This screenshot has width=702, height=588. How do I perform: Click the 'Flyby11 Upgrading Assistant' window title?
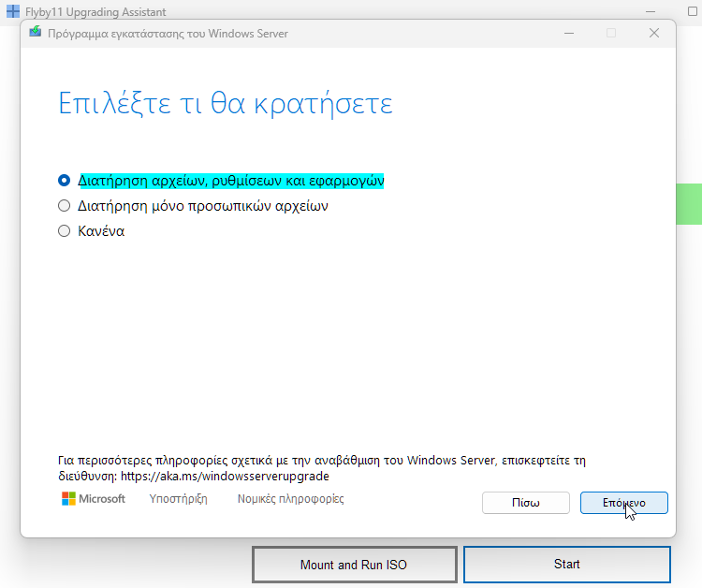pyautogui.click(x=95, y=12)
